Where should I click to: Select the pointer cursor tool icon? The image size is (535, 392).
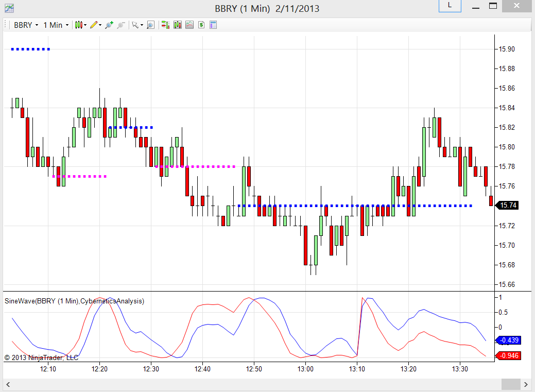click(x=135, y=25)
